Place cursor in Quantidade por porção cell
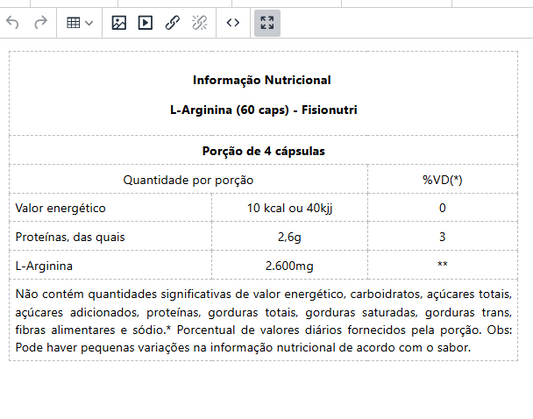This screenshot has height=419, width=533. tap(188, 179)
